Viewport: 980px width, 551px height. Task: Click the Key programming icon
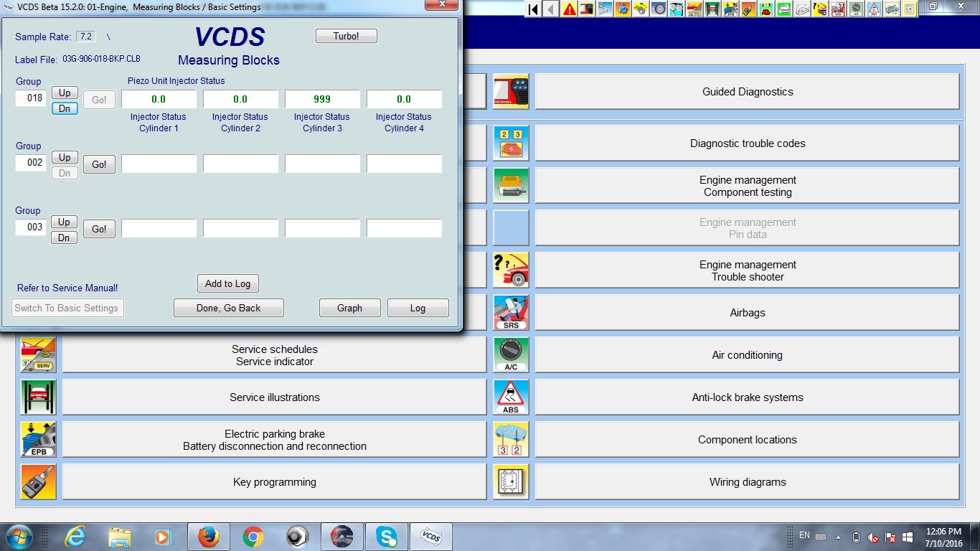click(38, 482)
